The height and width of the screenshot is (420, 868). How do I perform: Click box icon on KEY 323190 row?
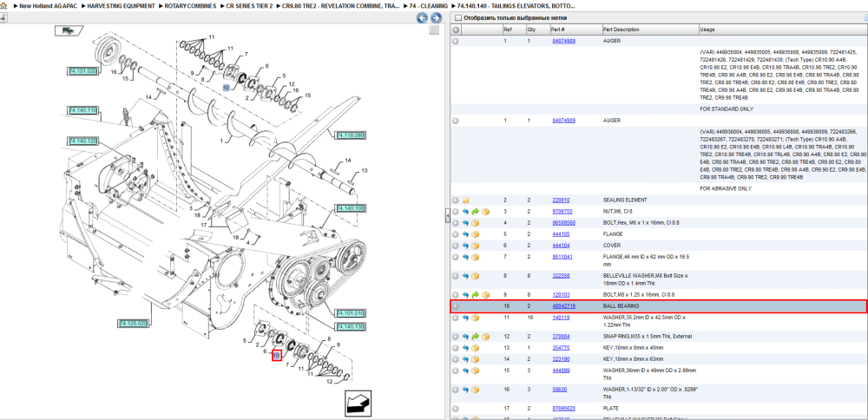click(x=475, y=359)
